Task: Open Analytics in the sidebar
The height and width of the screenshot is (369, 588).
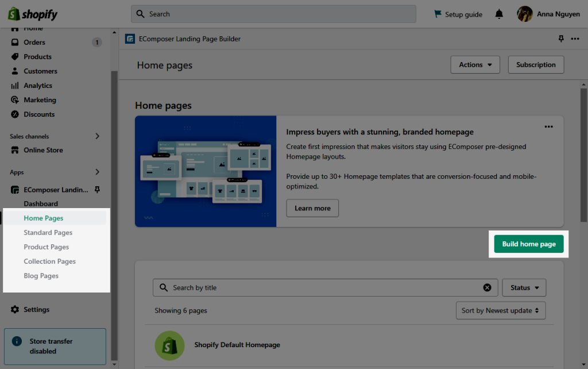Action: [x=38, y=86]
